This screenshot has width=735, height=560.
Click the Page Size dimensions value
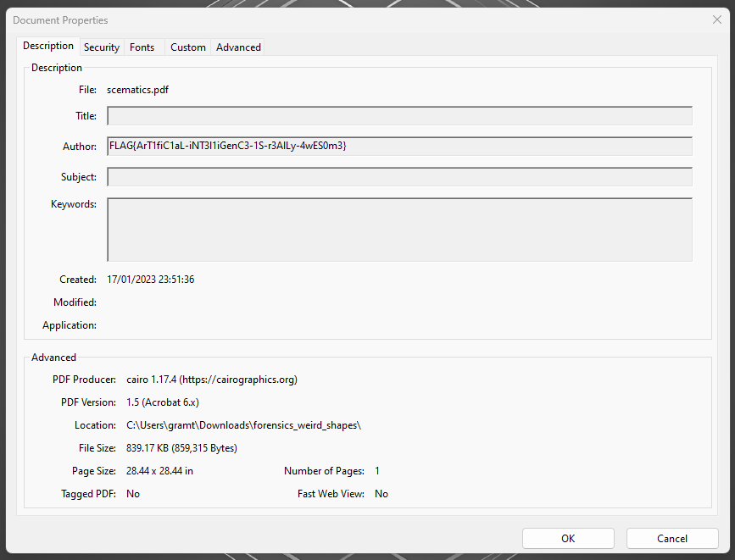coord(159,471)
